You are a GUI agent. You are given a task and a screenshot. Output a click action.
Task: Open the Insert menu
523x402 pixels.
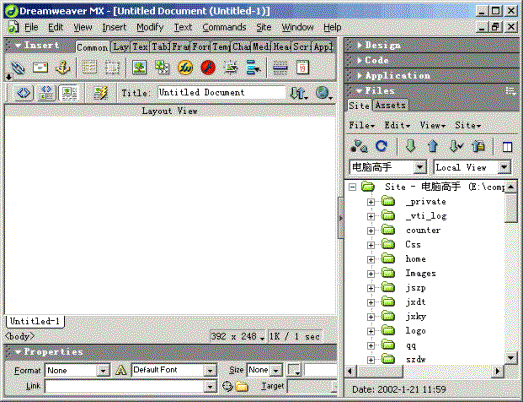(114, 27)
